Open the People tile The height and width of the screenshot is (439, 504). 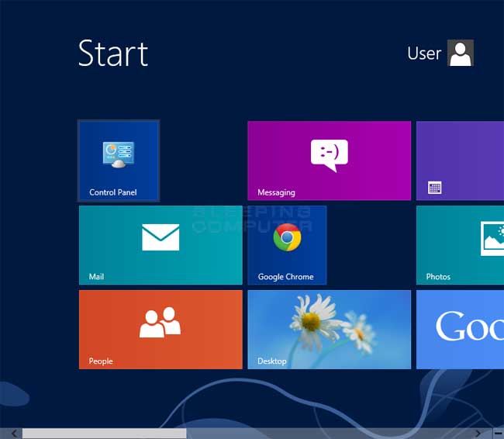(161, 330)
